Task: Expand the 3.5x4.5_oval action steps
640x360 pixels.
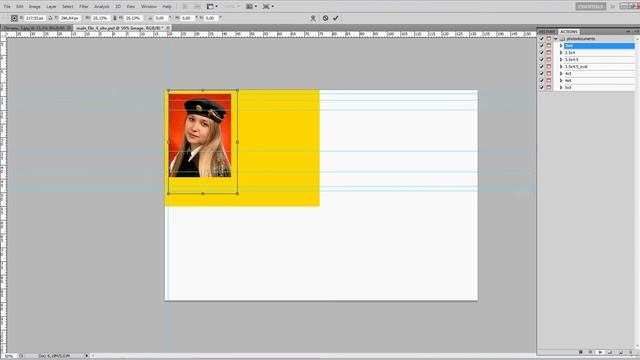Action: click(561, 67)
